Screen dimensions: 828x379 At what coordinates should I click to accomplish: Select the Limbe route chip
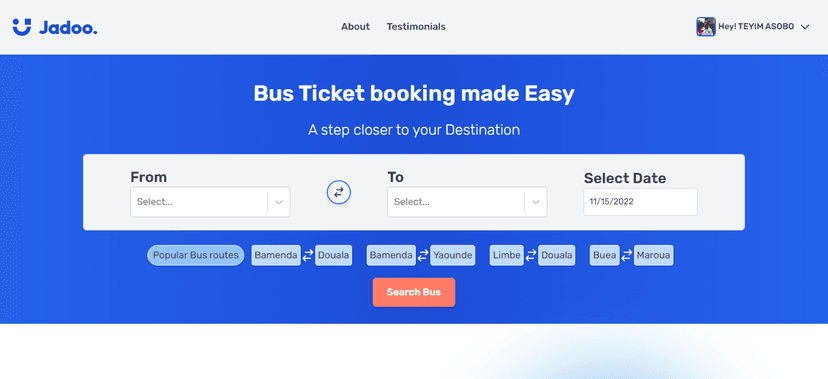click(x=507, y=255)
